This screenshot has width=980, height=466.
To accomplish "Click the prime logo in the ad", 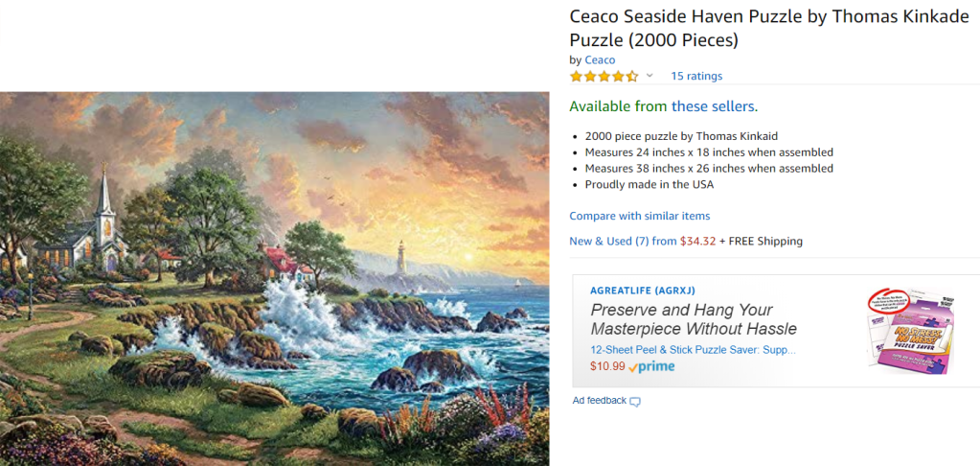I will 652,366.
